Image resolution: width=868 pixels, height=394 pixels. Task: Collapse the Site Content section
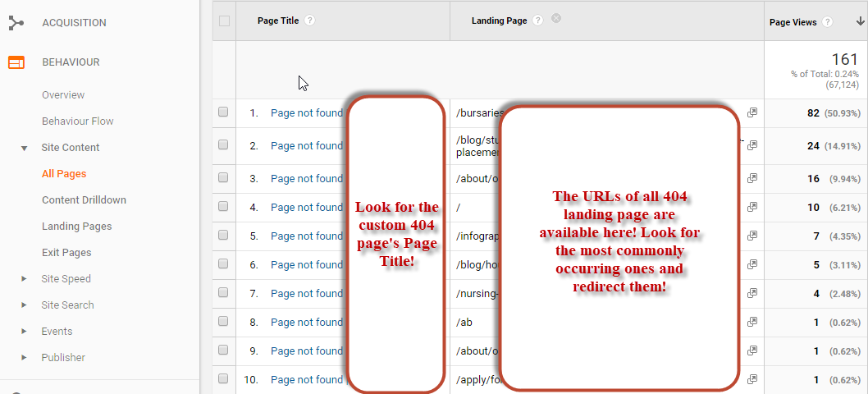tap(25, 148)
